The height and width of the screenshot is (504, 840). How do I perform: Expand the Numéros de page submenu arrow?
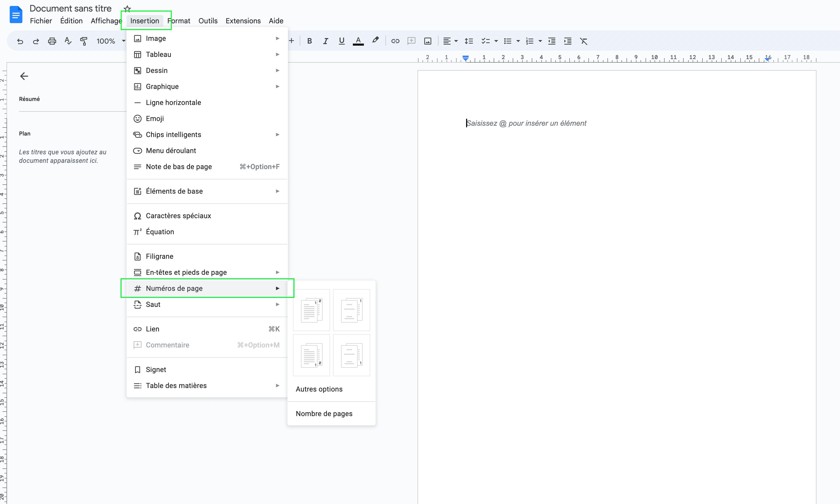point(278,288)
